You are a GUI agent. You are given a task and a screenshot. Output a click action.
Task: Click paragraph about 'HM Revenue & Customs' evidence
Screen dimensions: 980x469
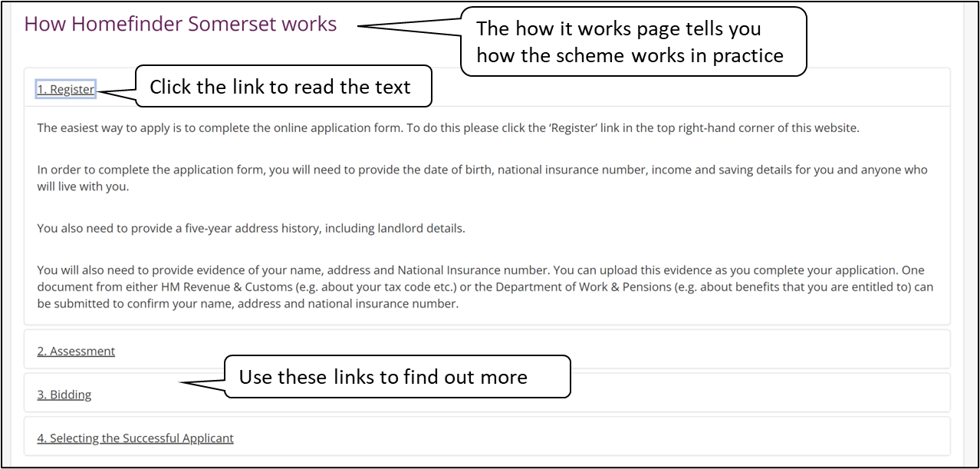click(x=485, y=287)
